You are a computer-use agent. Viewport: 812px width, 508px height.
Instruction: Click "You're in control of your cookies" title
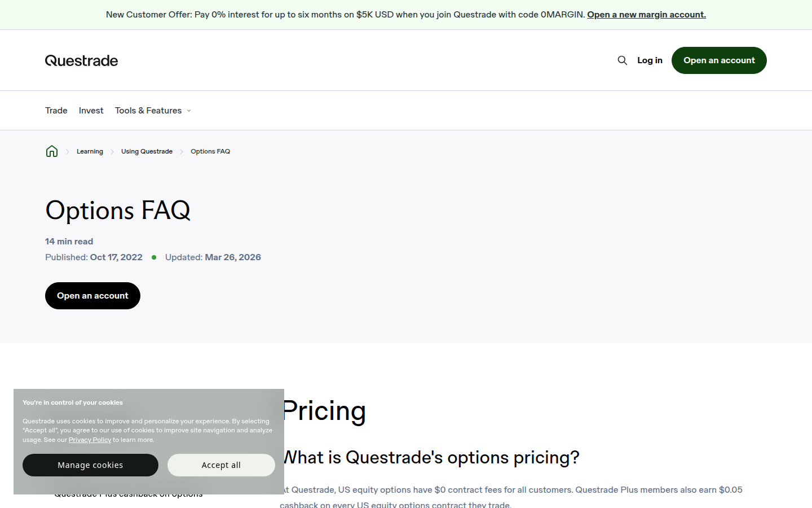click(x=73, y=402)
